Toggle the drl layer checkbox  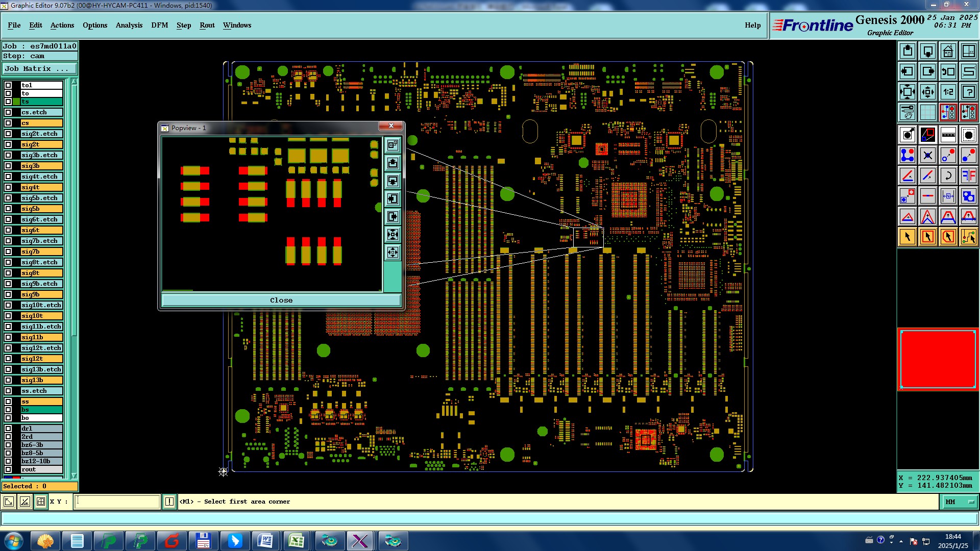click(x=8, y=429)
